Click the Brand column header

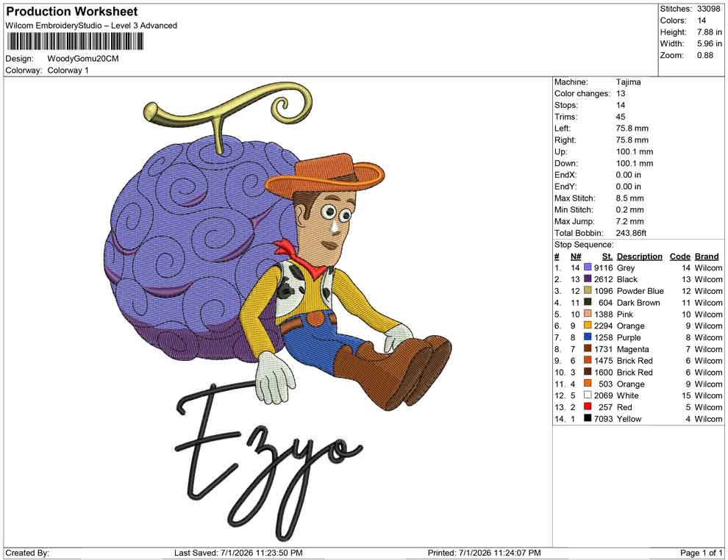(707, 256)
